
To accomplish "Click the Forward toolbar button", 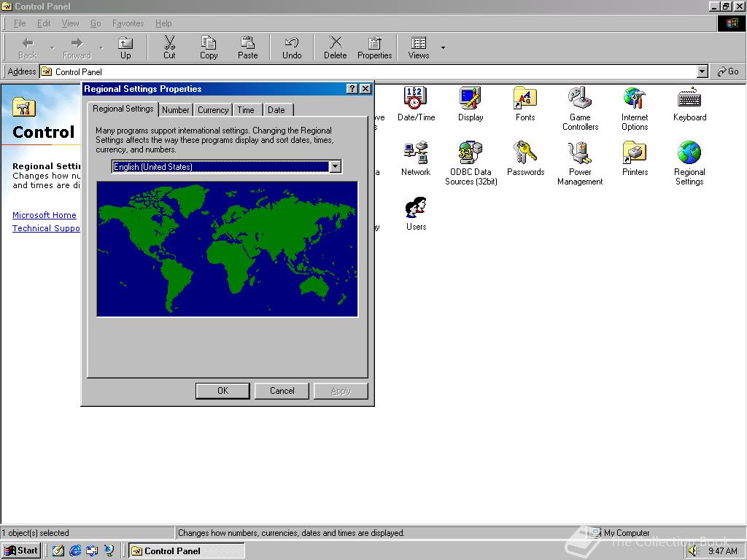I will coord(77,47).
